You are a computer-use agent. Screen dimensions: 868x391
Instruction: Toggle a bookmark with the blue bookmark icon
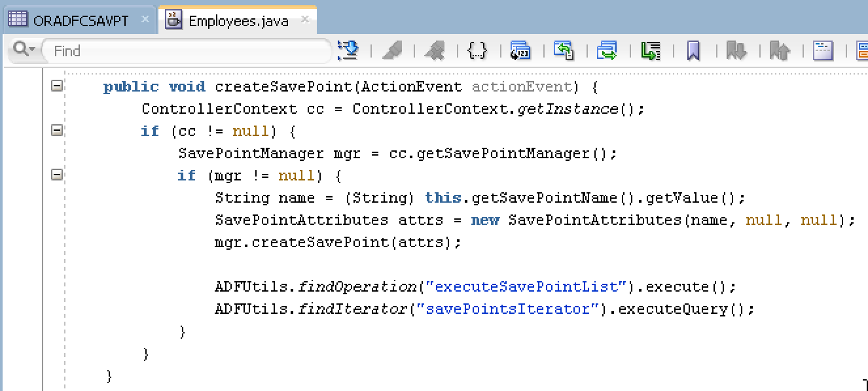693,50
